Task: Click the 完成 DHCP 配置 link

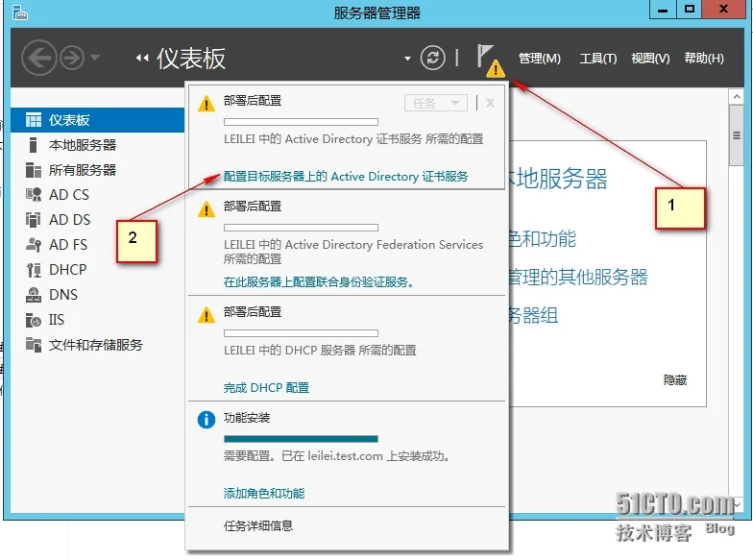Action: click(x=267, y=388)
